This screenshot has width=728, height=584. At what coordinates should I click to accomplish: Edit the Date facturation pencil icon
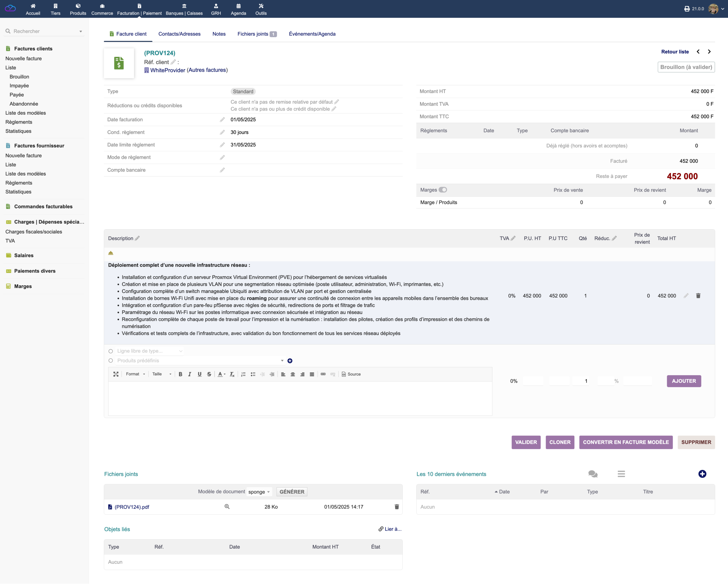point(222,120)
